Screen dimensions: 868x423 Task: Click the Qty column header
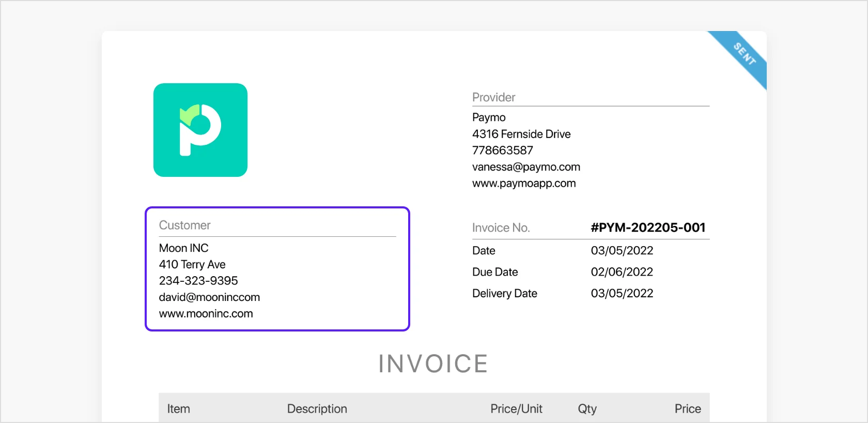[x=587, y=409]
